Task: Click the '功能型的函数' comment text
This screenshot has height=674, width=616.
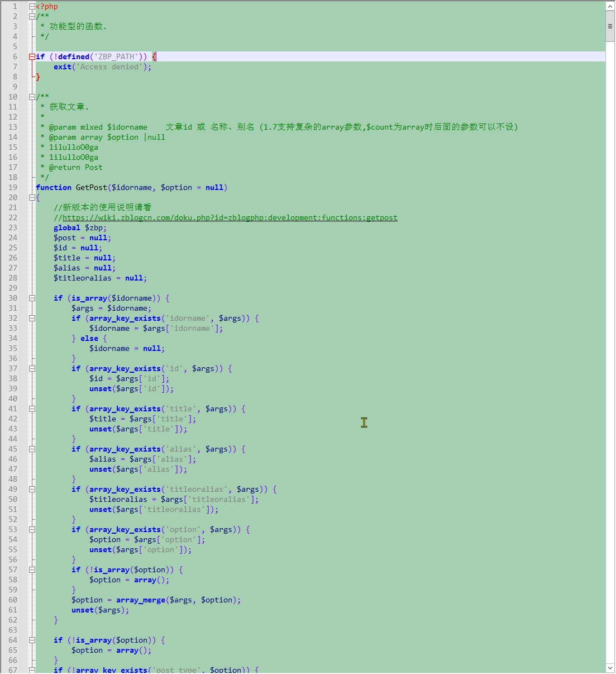Action: click(x=76, y=26)
